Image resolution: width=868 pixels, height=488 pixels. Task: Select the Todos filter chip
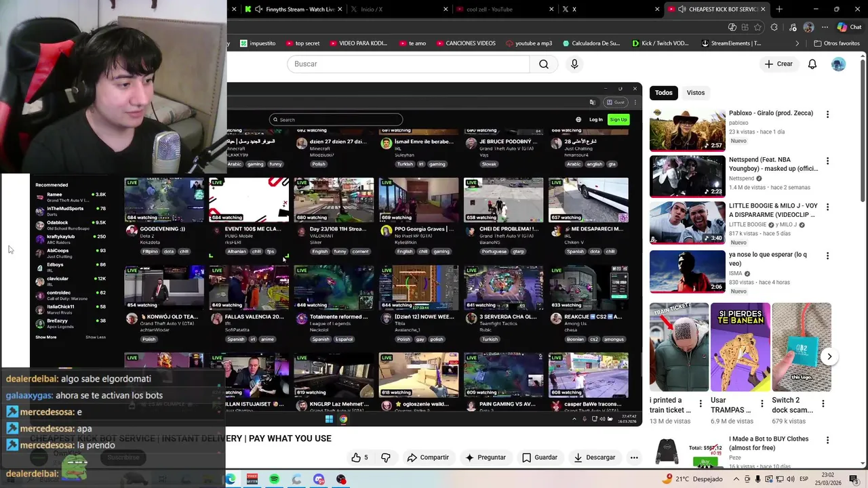(664, 93)
